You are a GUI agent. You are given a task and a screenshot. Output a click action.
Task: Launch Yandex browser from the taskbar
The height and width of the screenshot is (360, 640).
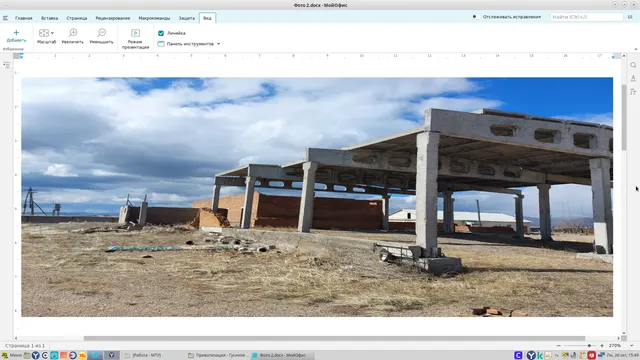click(36, 356)
